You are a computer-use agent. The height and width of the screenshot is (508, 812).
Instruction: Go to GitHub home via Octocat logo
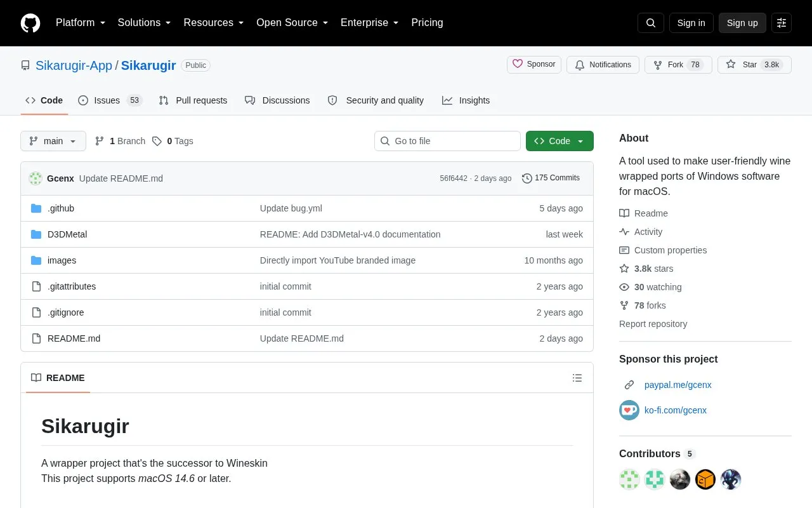pyautogui.click(x=30, y=23)
